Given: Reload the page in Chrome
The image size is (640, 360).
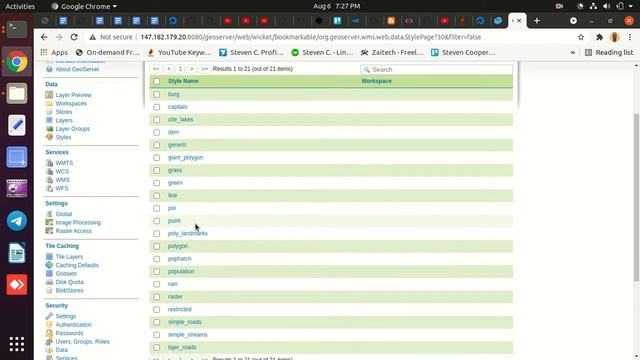Looking at the screenshot, I should 74,37.
